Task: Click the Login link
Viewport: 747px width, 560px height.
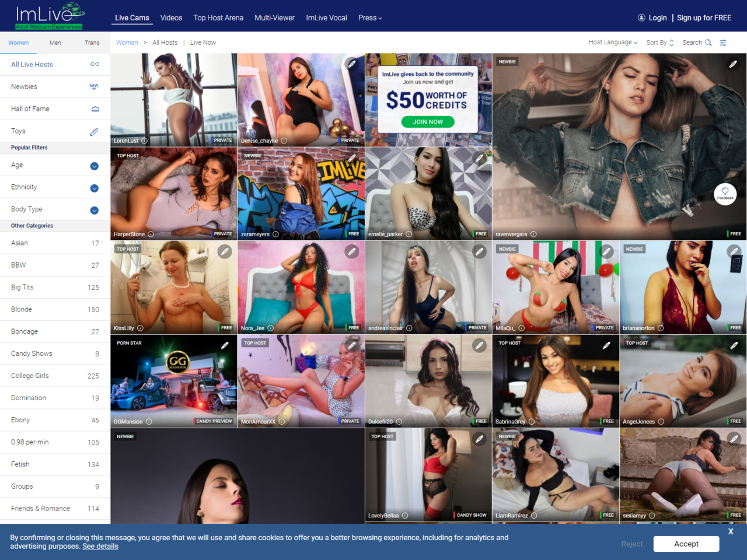Action: click(x=657, y=18)
